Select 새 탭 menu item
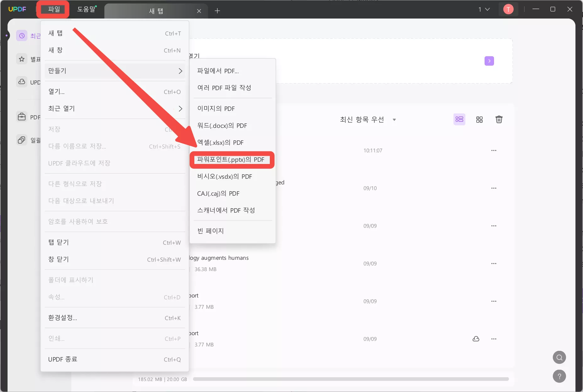 click(115, 33)
